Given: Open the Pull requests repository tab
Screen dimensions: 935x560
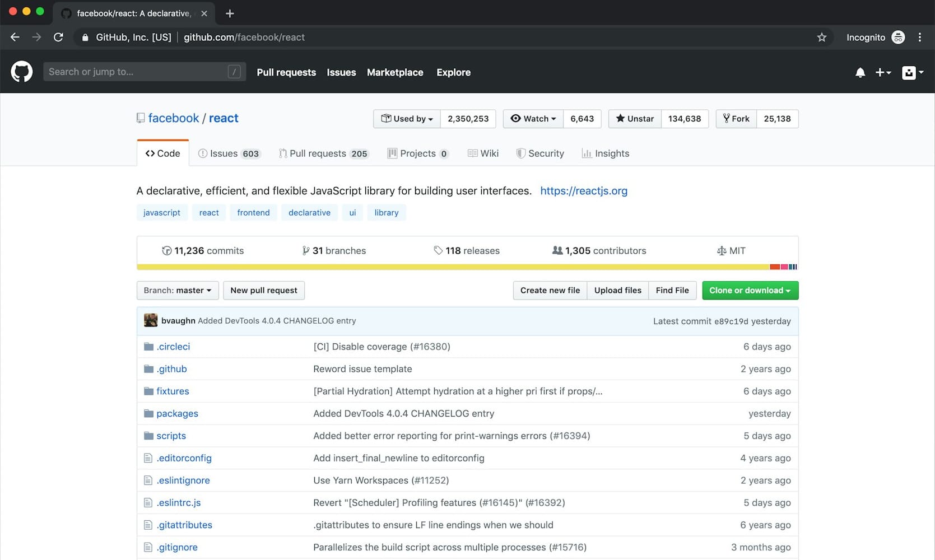Looking at the screenshot, I should pyautogui.click(x=324, y=153).
